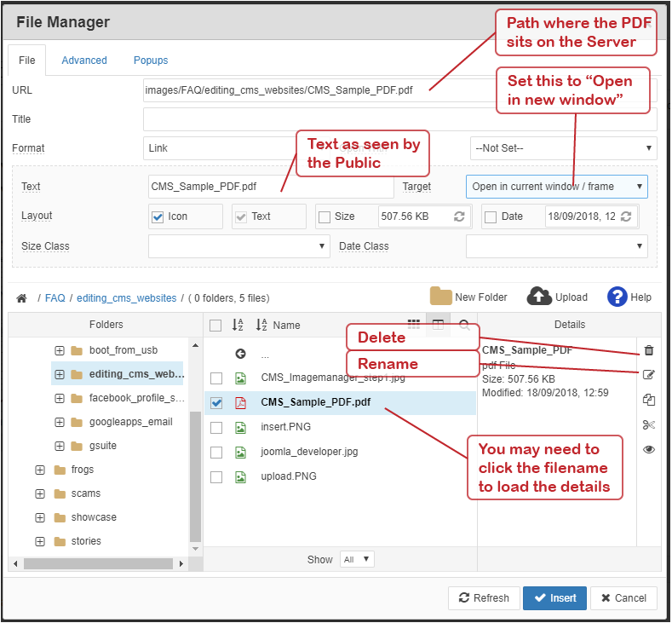The height and width of the screenshot is (623, 672).
Task: Switch to the Popups tab
Action: click(151, 61)
